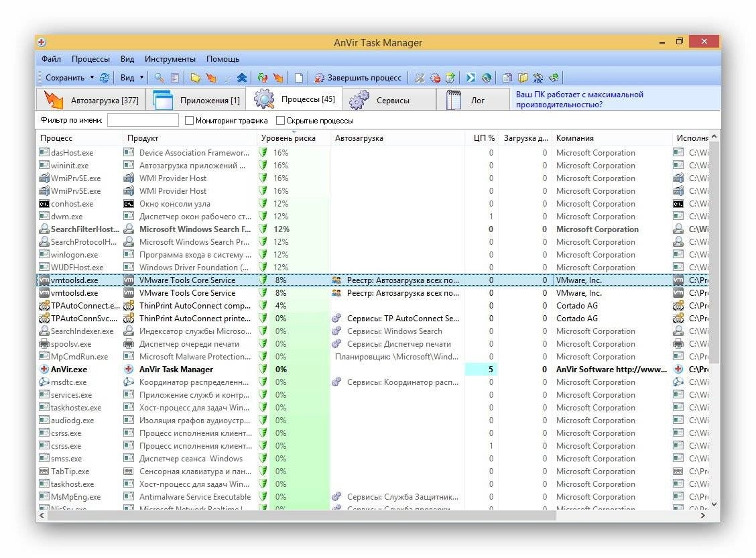Click the printer icon beside spoolsv.exe
The width and height of the screenshot is (756, 558).
(x=44, y=344)
